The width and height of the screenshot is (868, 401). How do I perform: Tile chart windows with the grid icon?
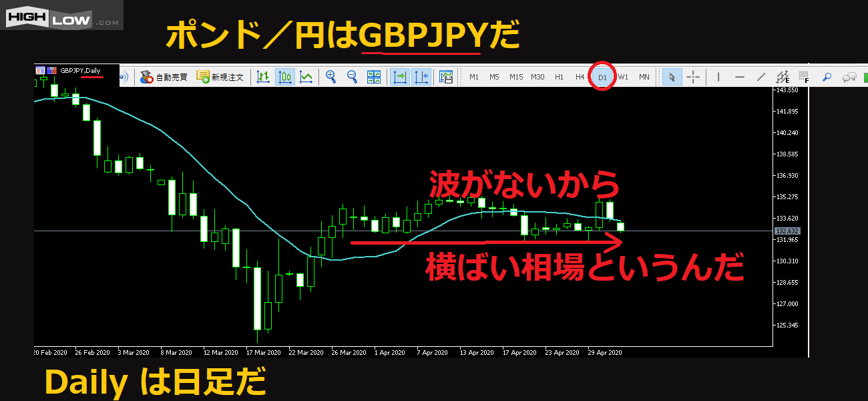(x=374, y=77)
